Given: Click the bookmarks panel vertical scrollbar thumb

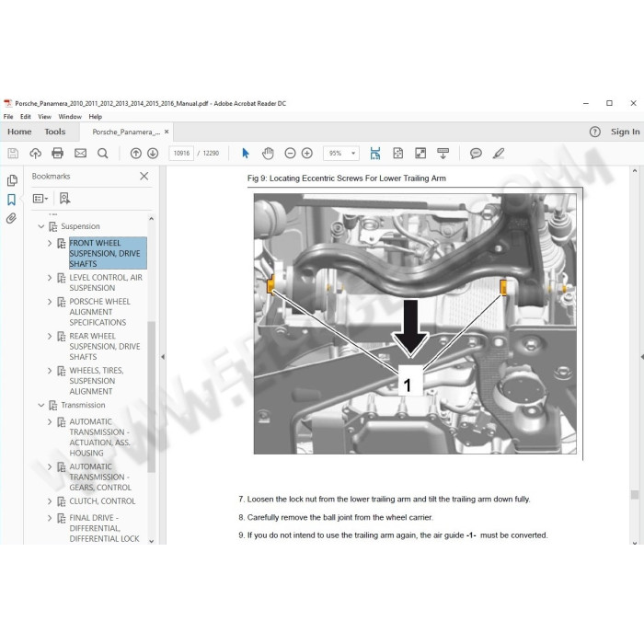Looking at the screenshot, I should point(151,397).
